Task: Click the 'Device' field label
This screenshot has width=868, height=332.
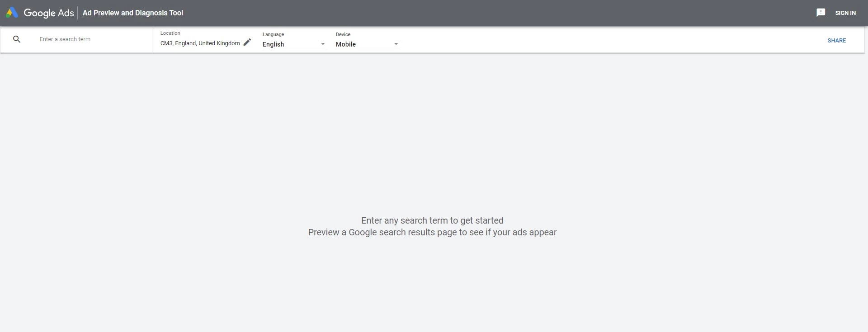Action: point(343,34)
